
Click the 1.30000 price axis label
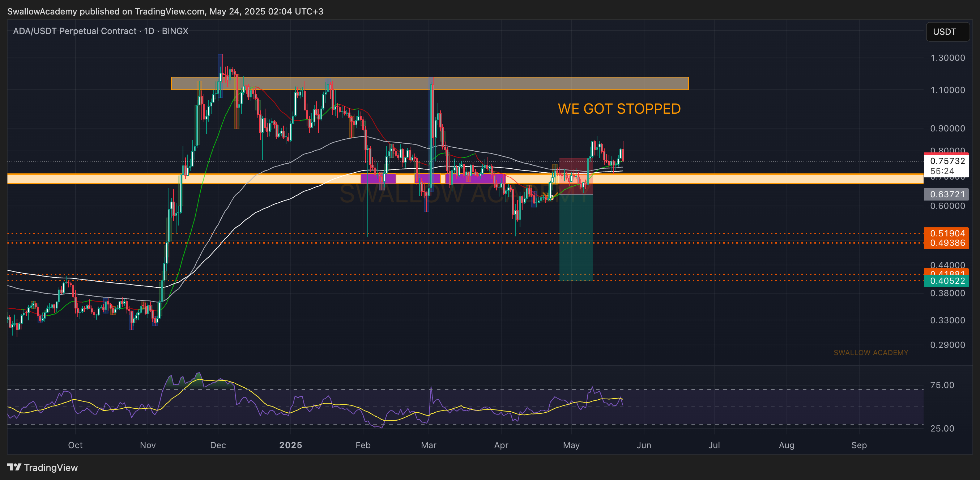(x=947, y=58)
